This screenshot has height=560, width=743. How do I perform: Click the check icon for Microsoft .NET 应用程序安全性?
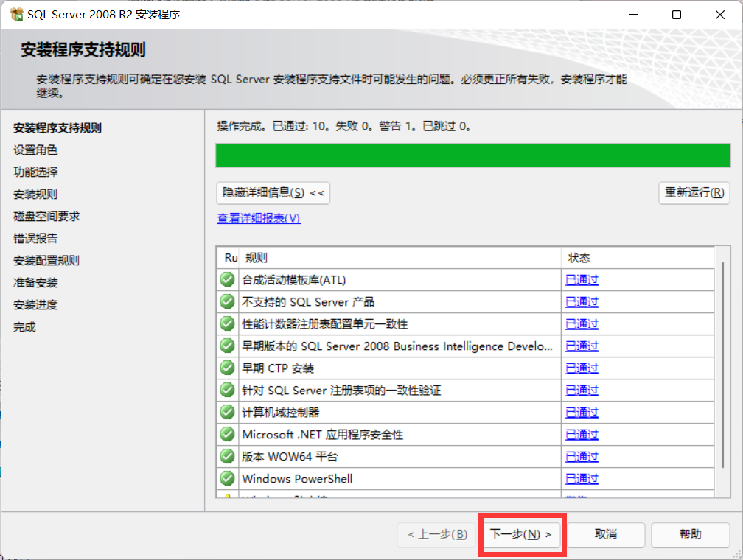[227, 435]
